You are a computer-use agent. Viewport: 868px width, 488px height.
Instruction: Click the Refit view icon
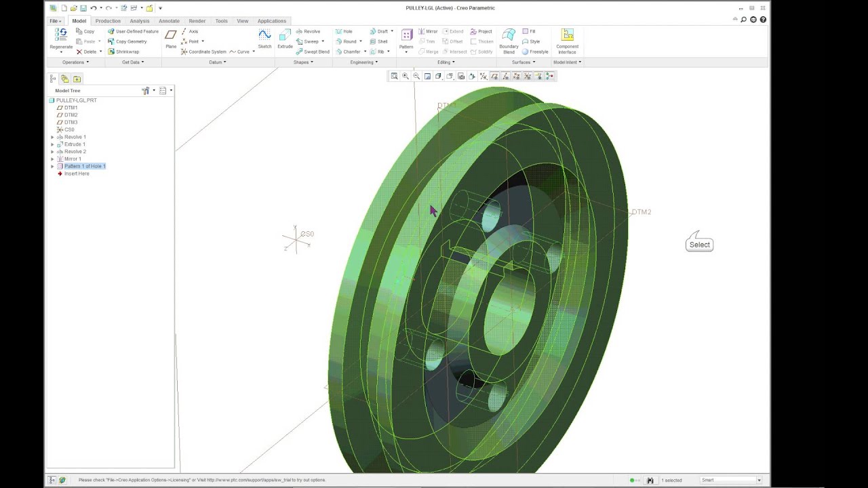coord(394,76)
